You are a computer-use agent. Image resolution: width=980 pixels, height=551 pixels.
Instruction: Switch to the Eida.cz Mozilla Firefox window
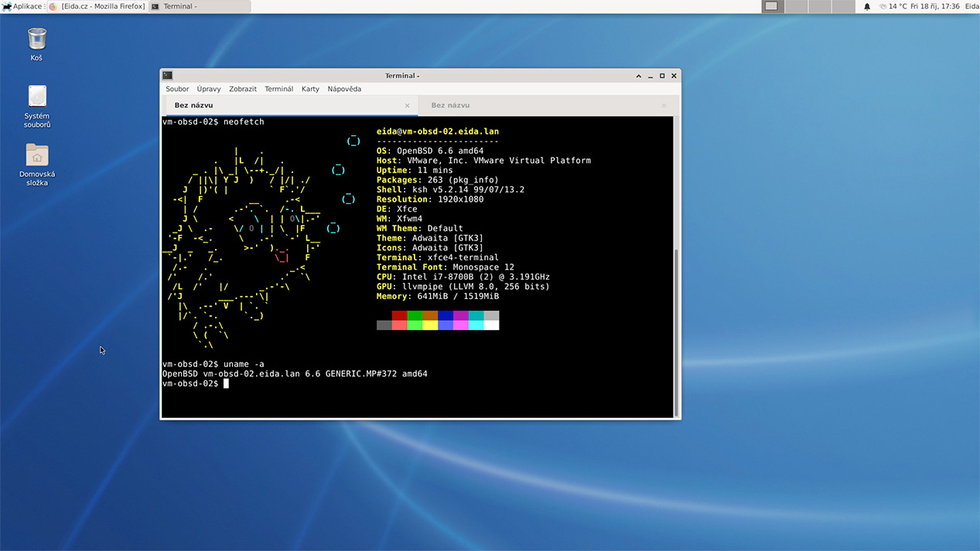tap(97, 6)
